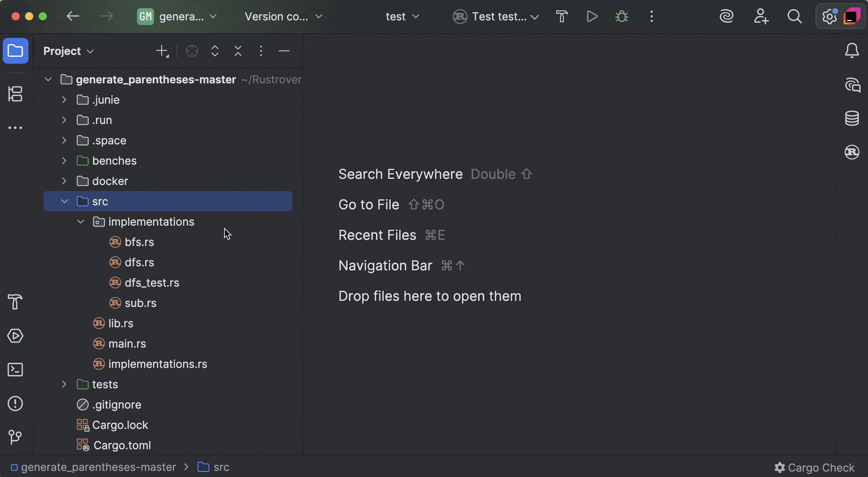Click src in the bottom breadcrumb

221,468
